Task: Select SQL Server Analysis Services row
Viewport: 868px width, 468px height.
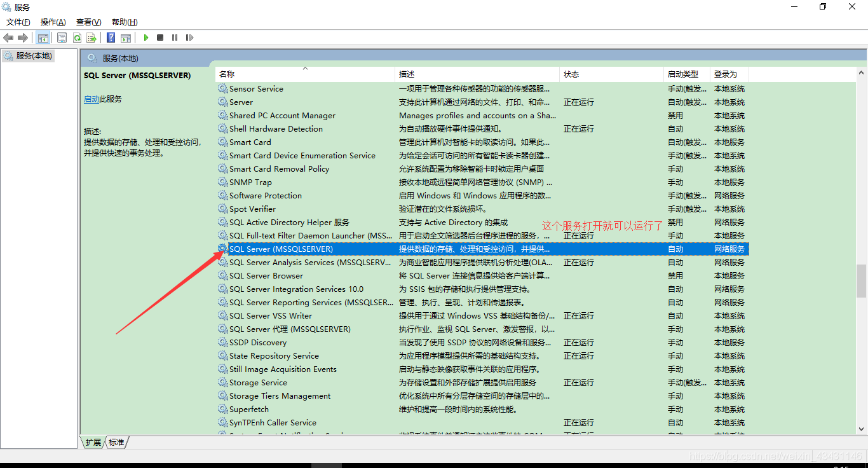Action: 482,262
